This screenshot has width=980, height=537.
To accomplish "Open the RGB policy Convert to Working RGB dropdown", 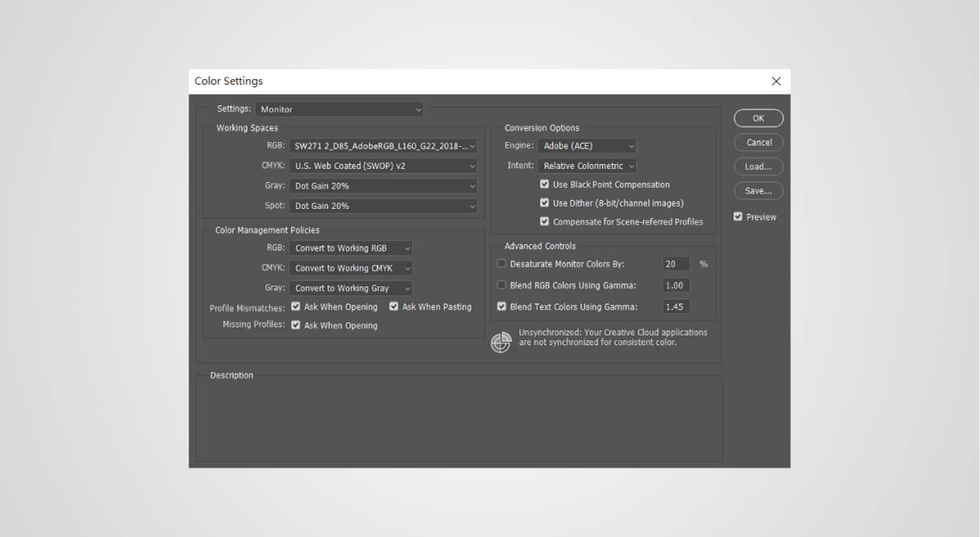I will [350, 248].
